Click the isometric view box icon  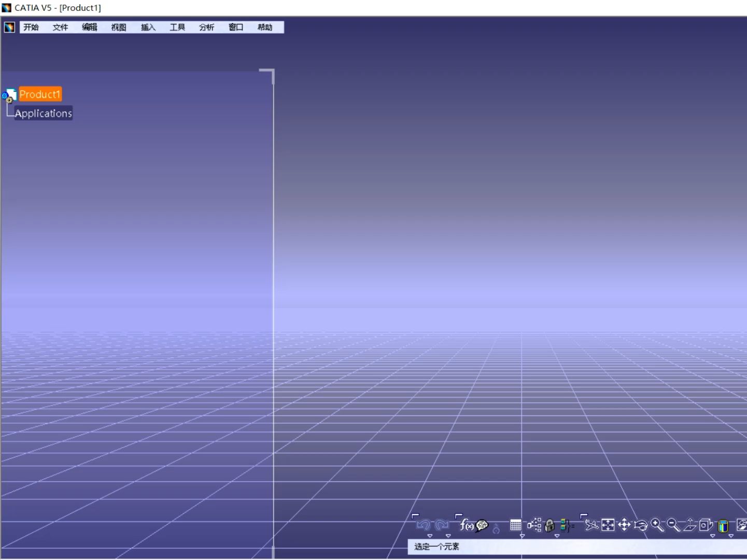coord(706,525)
